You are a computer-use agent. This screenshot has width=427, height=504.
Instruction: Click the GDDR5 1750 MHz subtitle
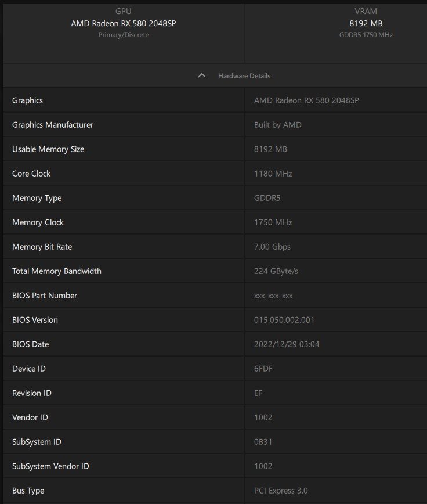coord(366,35)
